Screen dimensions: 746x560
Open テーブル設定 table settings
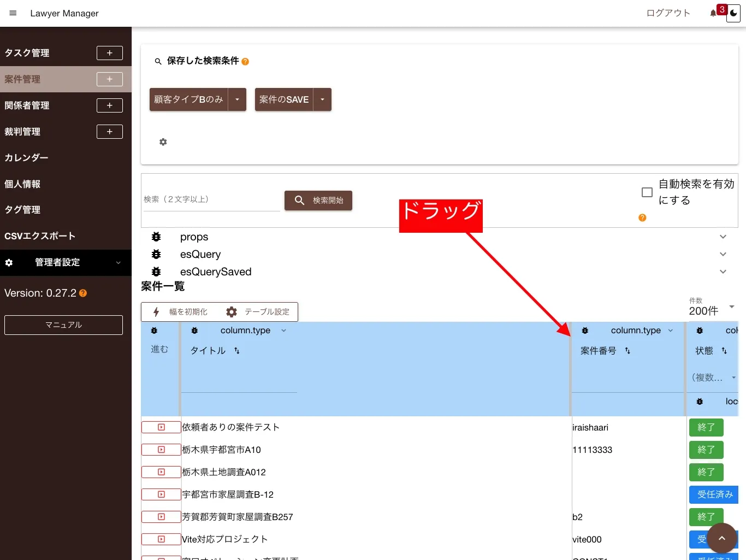click(258, 312)
